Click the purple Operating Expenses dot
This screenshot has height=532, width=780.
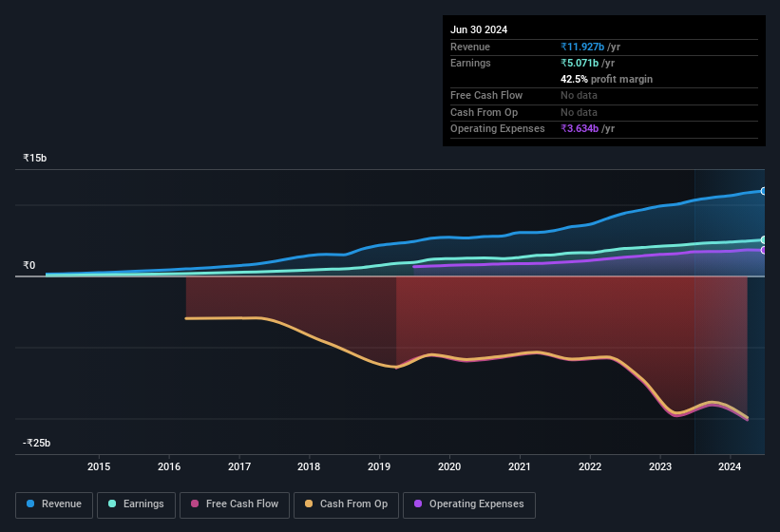tap(418, 503)
